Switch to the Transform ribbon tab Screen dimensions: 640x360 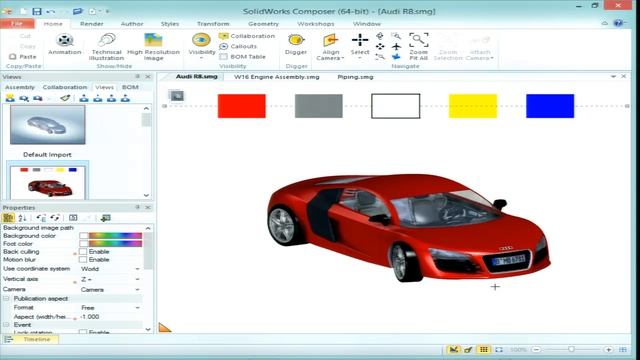(213, 24)
